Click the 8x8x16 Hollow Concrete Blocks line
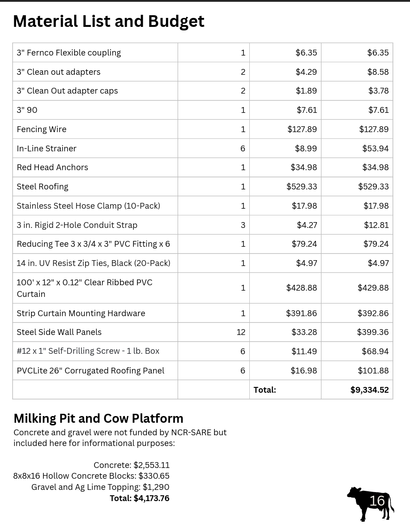Viewport: 410px width, 532px height. pyautogui.click(x=91, y=476)
